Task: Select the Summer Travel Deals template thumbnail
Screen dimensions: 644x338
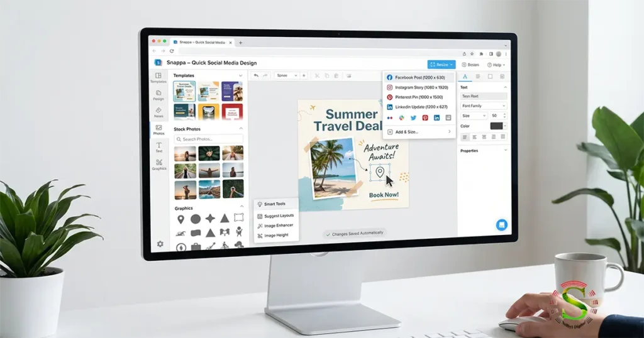Action: click(184, 91)
